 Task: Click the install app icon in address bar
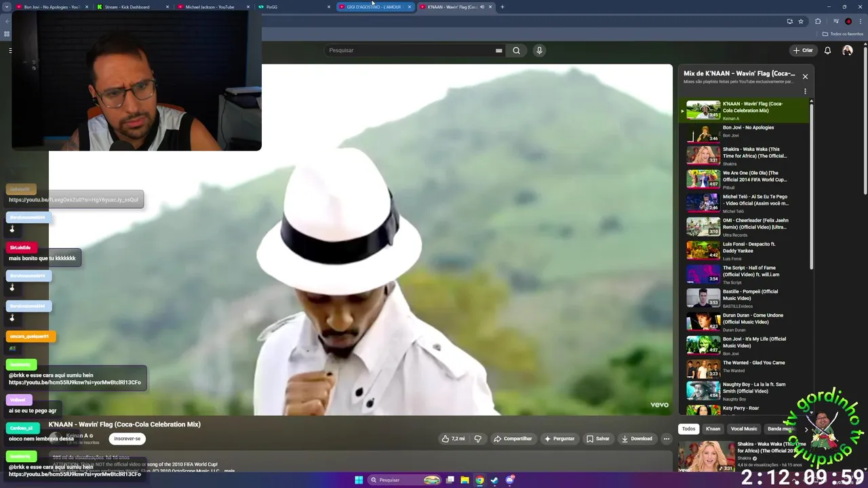pos(789,22)
